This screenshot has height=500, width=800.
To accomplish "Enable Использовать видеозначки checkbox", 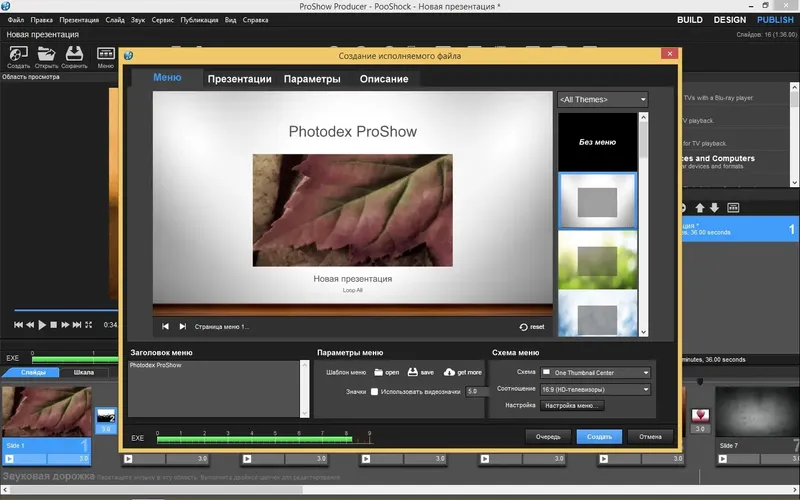I will tap(374, 392).
